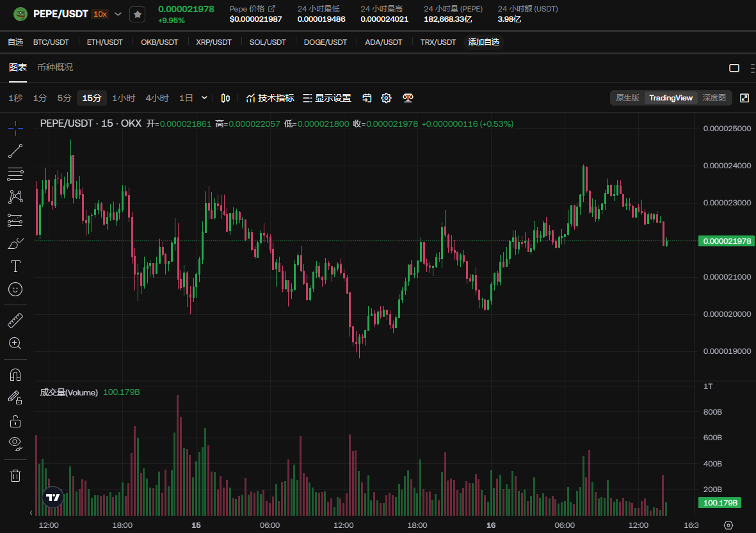Expand the PEPE/USDT pair selector dropdown

pos(118,14)
